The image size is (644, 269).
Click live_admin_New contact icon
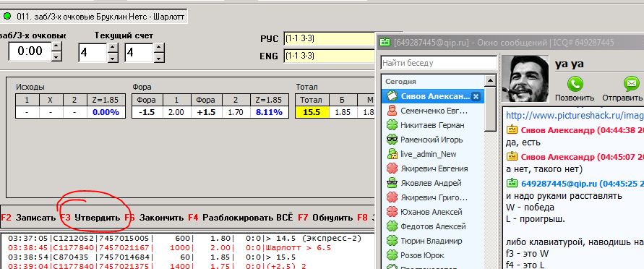392,154
